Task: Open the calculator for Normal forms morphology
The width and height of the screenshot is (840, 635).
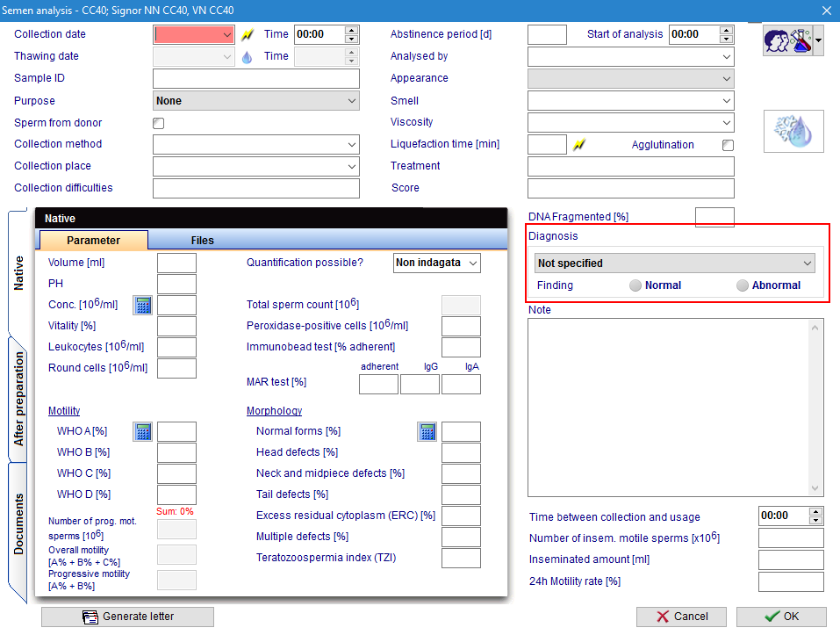Action: (427, 432)
